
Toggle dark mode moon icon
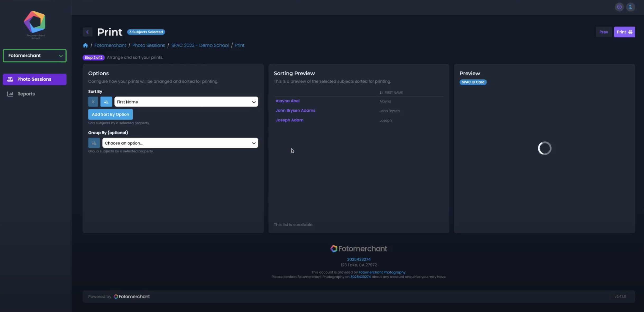631,7
